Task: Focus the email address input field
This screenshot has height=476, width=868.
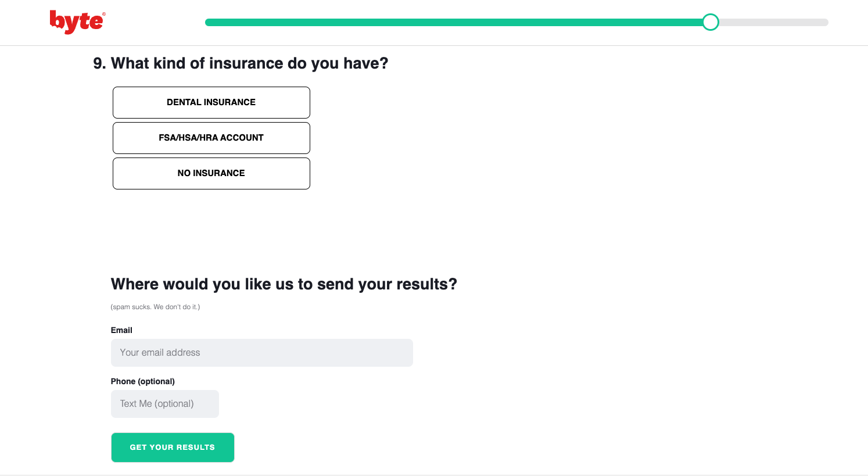Action: tap(261, 353)
